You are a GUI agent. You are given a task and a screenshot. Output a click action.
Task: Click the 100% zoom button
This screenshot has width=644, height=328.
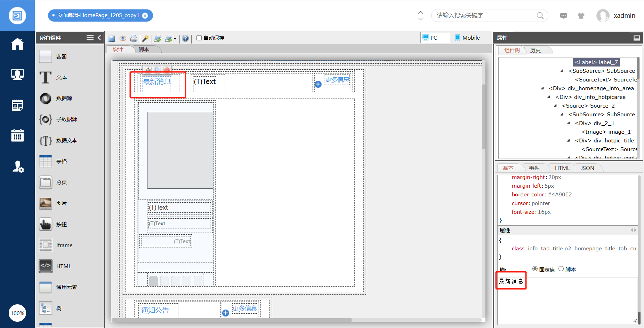[x=17, y=313]
